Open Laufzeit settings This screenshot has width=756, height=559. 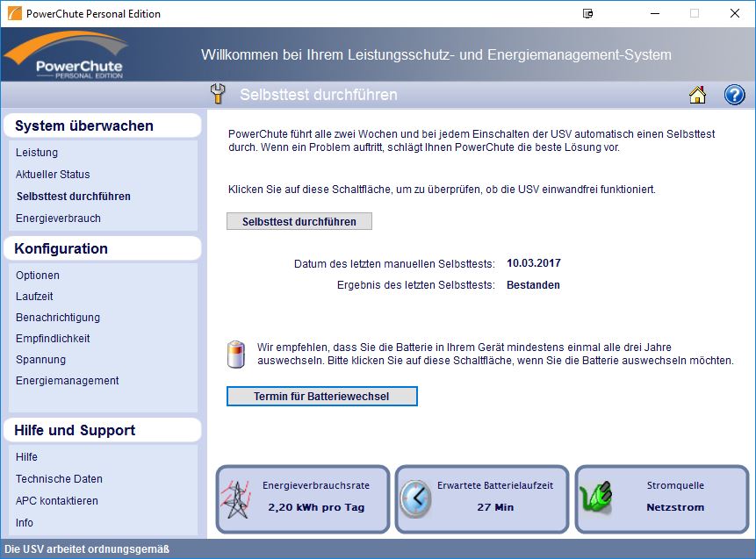pyautogui.click(x=34, y=297)
